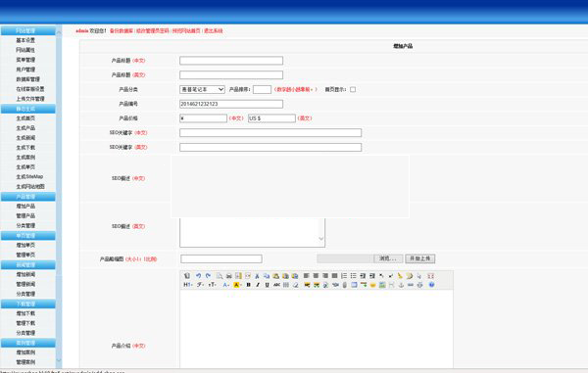Open 上传文件管理 in the sidebar
The height and width of the screenshot is (373, 588).
tap(30, 99)
